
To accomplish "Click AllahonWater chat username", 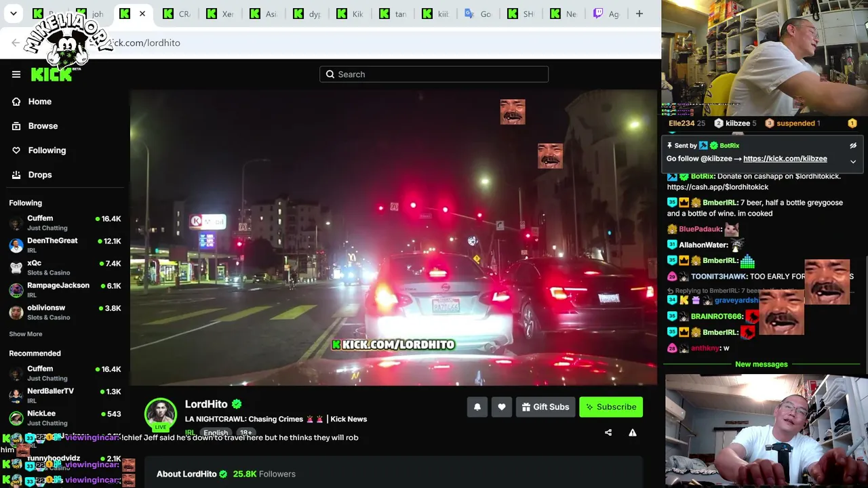I will (x=704, y=245).
